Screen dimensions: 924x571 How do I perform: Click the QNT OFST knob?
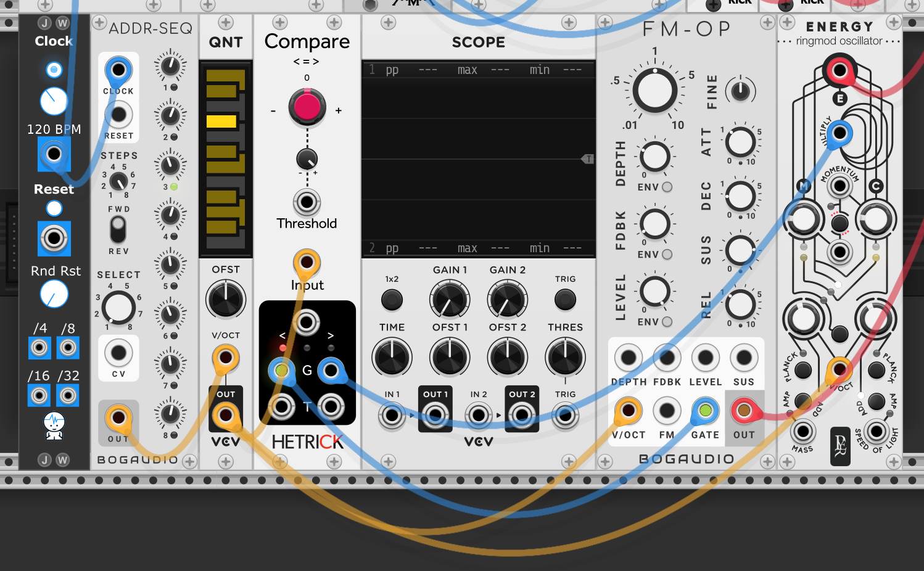pos(226,300)
